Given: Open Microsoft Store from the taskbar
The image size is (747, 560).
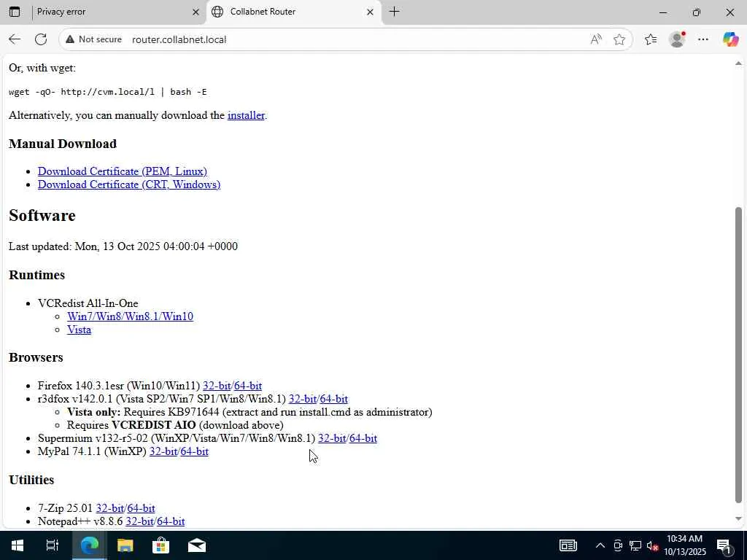Looking at the screenshot, I should pyautogui.click(x=161, y=545).
